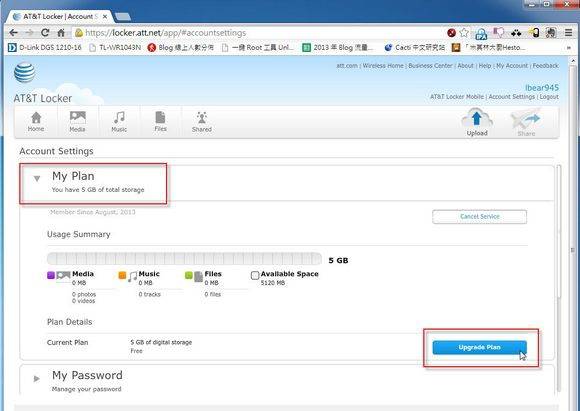
Task: Open the Music section icon
Action: click(119, 122)
